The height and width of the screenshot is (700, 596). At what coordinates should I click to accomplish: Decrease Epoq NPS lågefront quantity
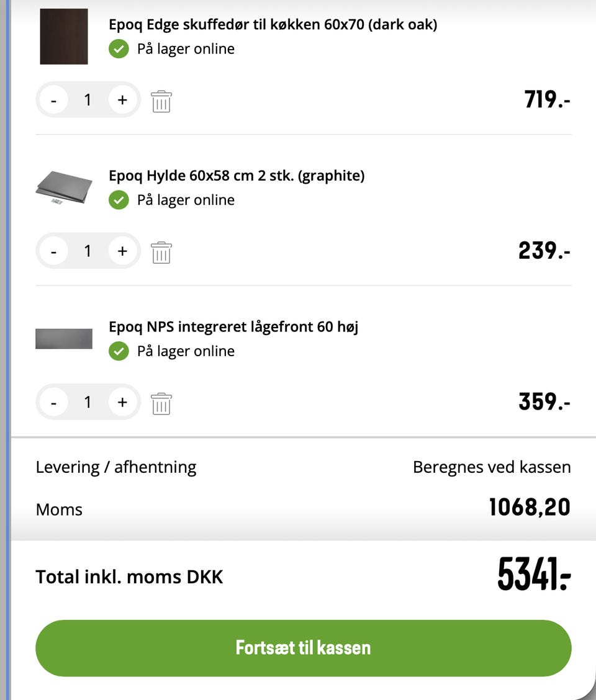click(54, 403)
